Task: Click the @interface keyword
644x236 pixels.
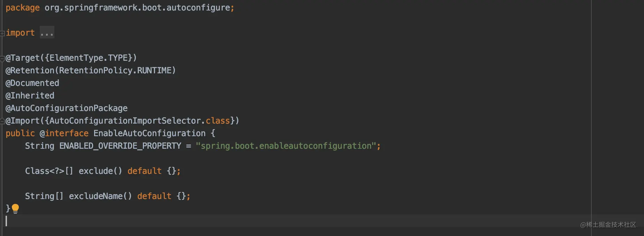Action: coord(64,133)
